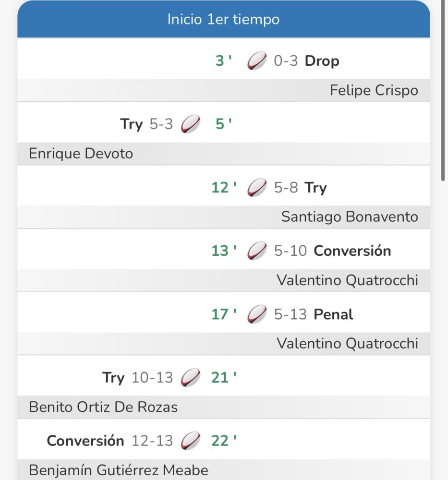This screenshot has width=448, height=480.
Task: Select the rugby ball icon beside Conversión 12-13
Action: 191,441
